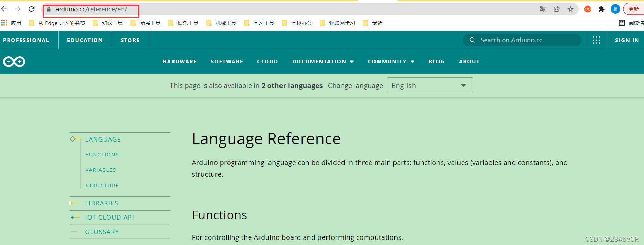Open GLOSSARY in the sidebar
The width and height of the screenshot is (644, 245).
pos(102,232)
